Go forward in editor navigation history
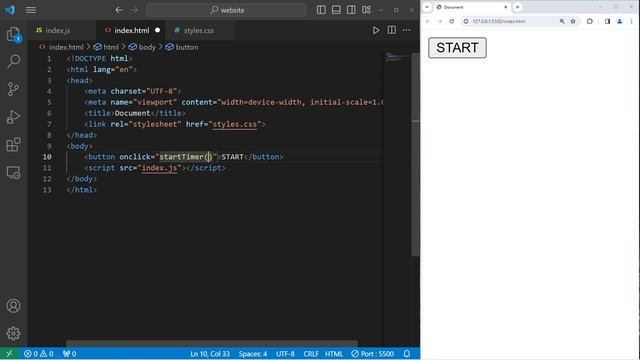Viewport: 640px width, 360px height. [134, 10]
